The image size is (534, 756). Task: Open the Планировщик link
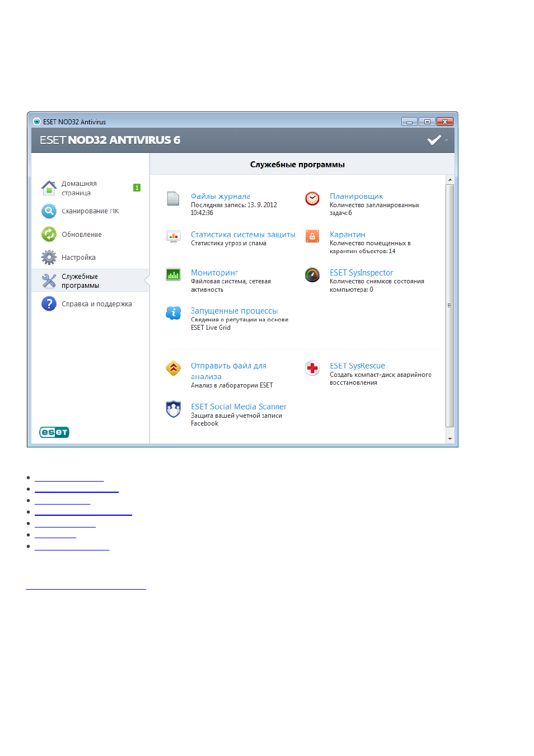coord(357,196)
